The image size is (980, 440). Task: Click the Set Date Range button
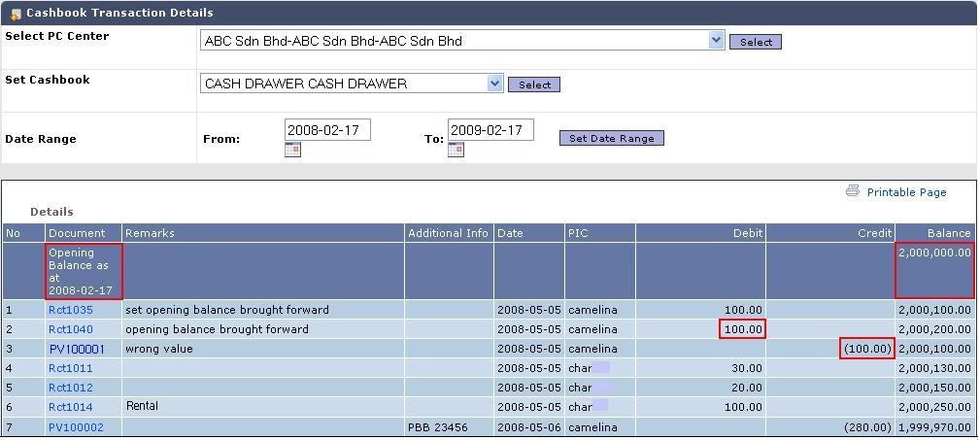tap(611, 138)
